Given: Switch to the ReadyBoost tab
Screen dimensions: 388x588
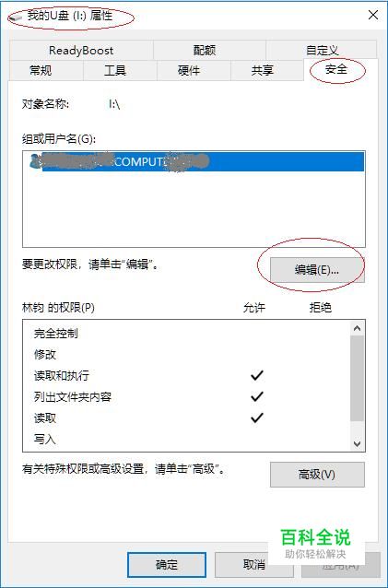Looking at the screenshot, I should (x=81, y=51).
